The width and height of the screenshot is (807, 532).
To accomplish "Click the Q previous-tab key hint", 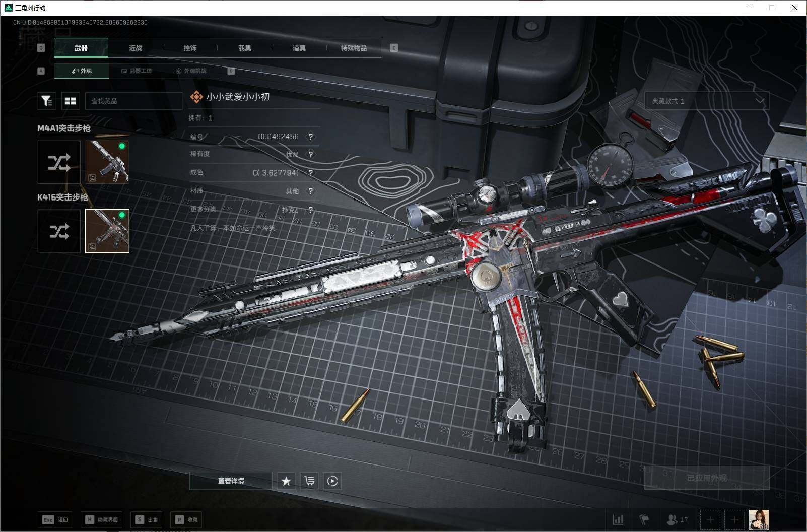I will pyautogui.click(x=41, y=48).
